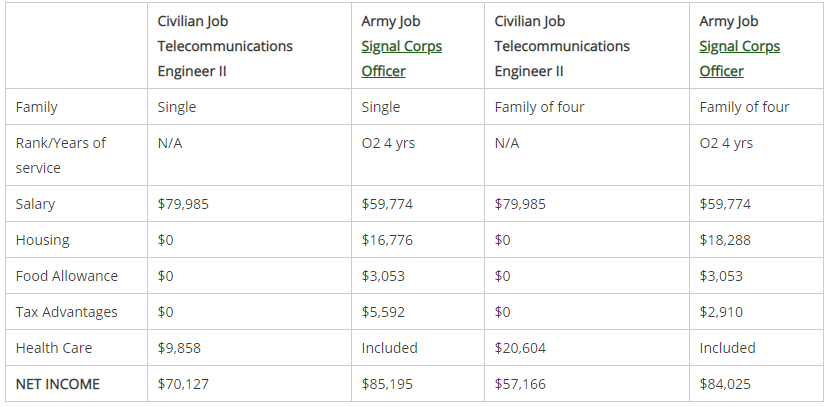Viewport: 829px width, 407px height.
Task: Select the $85,195 net income cell
Action: (x=387, y=384)
